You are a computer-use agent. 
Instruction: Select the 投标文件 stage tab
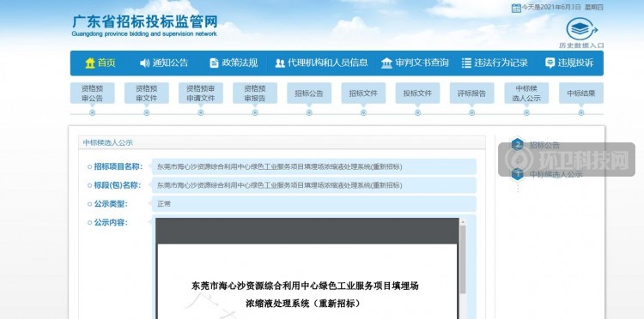417,93
